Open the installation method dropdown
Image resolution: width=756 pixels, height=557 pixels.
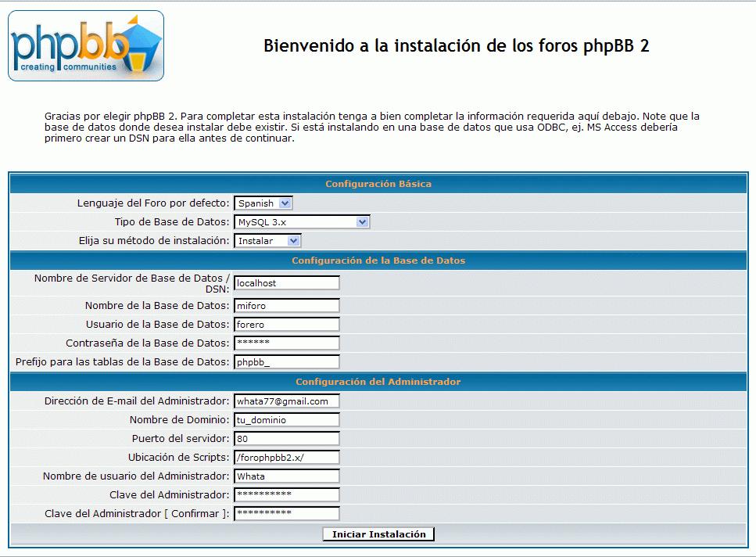(x=267, y=241)
